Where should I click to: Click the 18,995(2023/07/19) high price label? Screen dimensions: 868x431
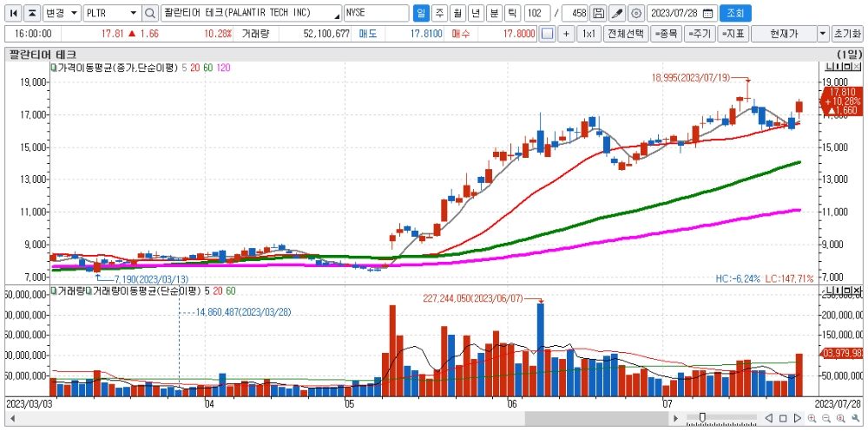(x=692, y=79)
